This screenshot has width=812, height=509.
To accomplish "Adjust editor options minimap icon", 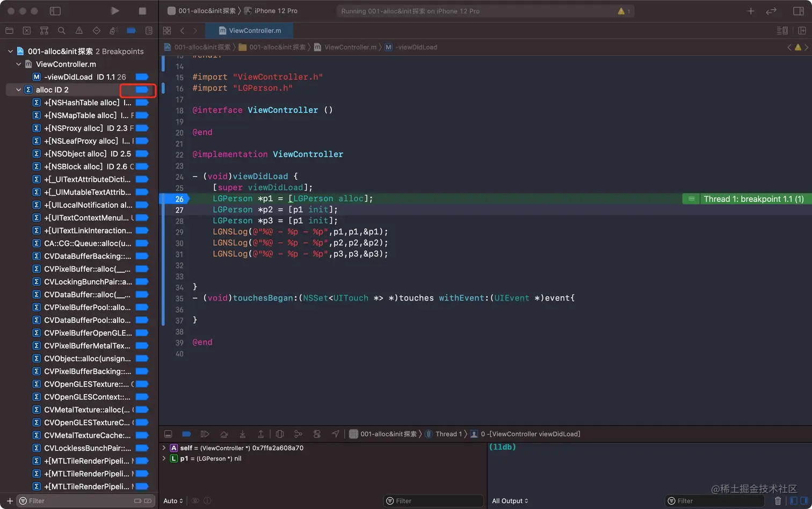I will coord(782,31).
